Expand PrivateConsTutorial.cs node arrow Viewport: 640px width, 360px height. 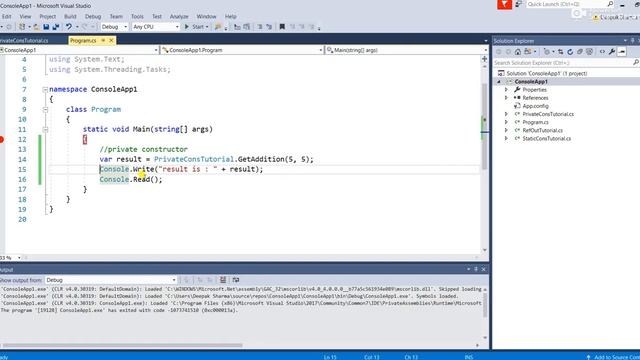(x=506, y=114)
